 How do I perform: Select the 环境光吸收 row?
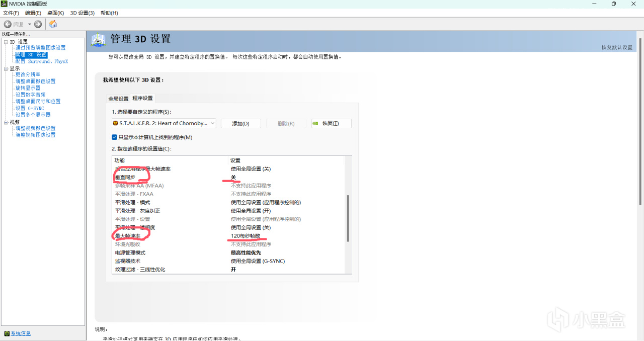pos(228,244)
